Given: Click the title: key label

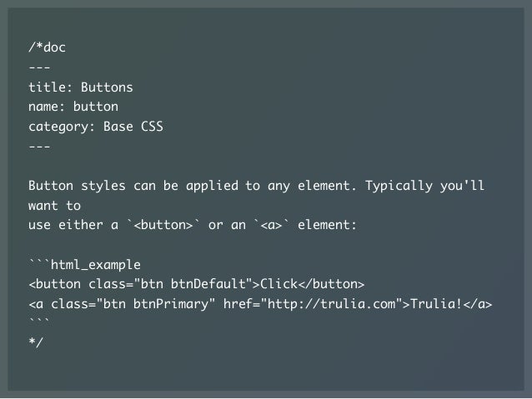Looking at the screenshot, I should [51, 87].
